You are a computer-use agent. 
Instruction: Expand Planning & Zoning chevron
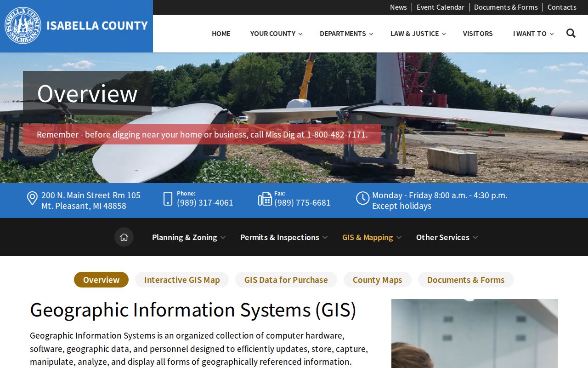point(223,237)
